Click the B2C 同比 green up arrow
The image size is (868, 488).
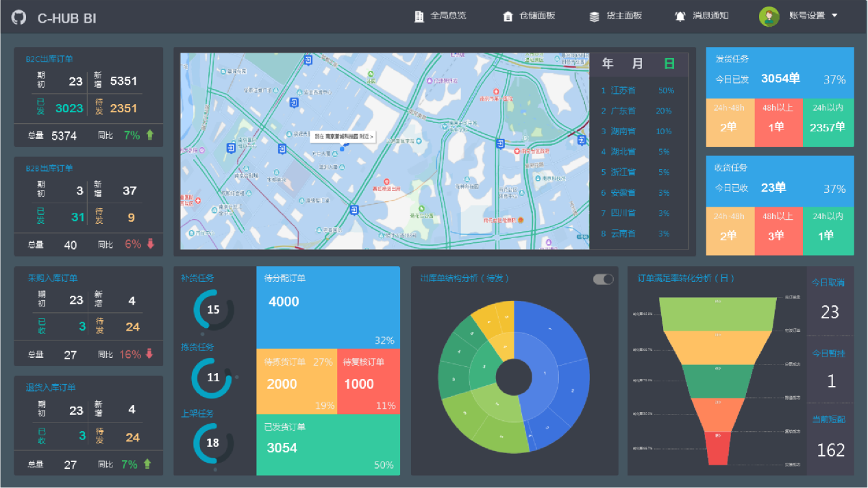point(150,136)
